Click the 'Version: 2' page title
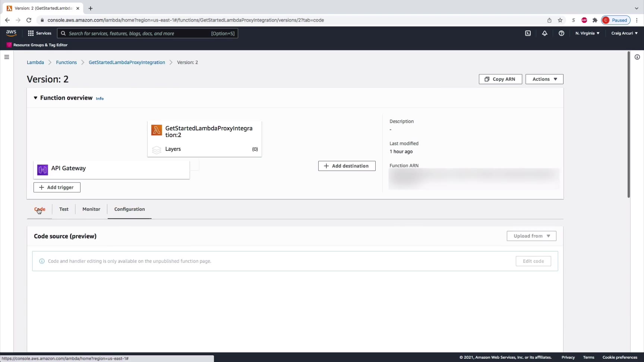644x362 pixels. click(48, 79)
